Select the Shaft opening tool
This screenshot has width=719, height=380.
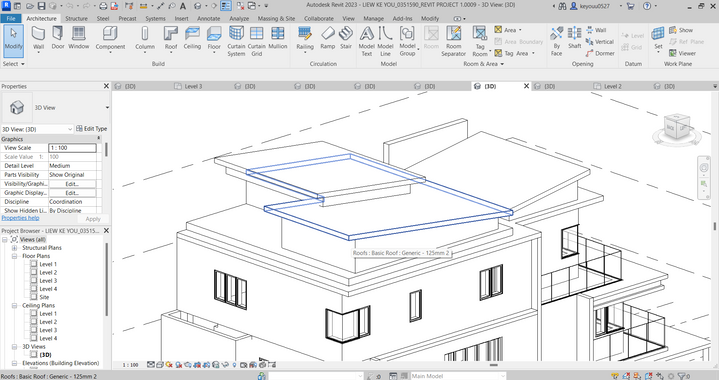(x=575, y=38)
